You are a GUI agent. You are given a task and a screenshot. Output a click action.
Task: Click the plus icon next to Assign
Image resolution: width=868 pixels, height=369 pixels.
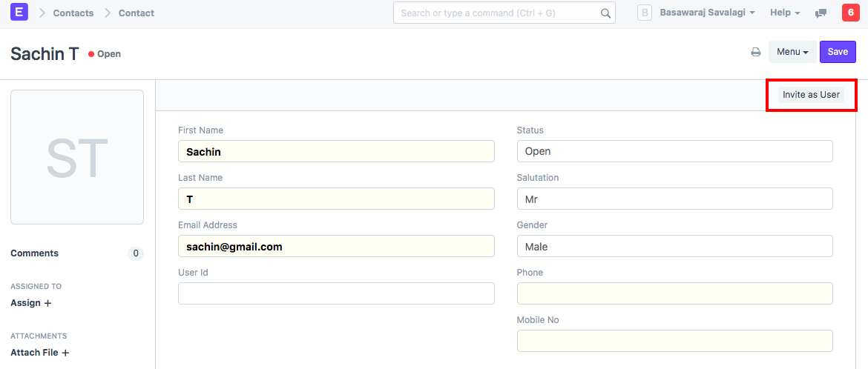[48, 303]
